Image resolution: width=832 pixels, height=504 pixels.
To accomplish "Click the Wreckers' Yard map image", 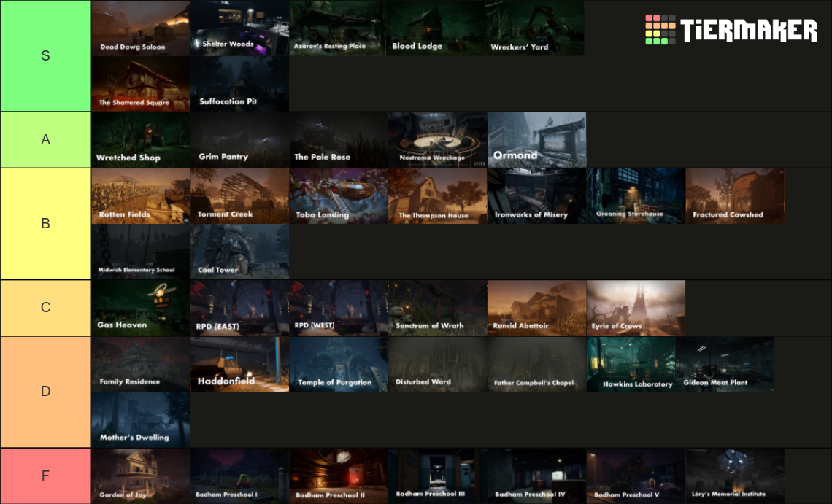I will tap(534, 28).
